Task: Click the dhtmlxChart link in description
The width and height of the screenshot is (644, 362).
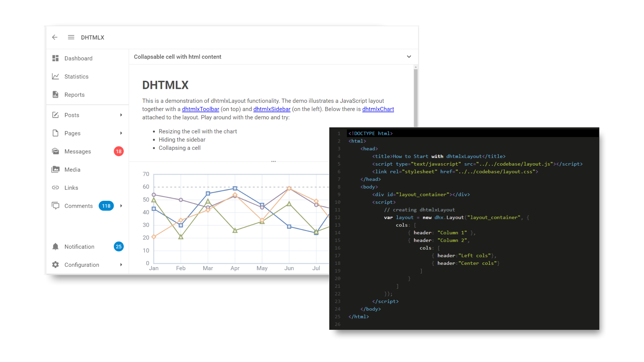Action: 378,109
